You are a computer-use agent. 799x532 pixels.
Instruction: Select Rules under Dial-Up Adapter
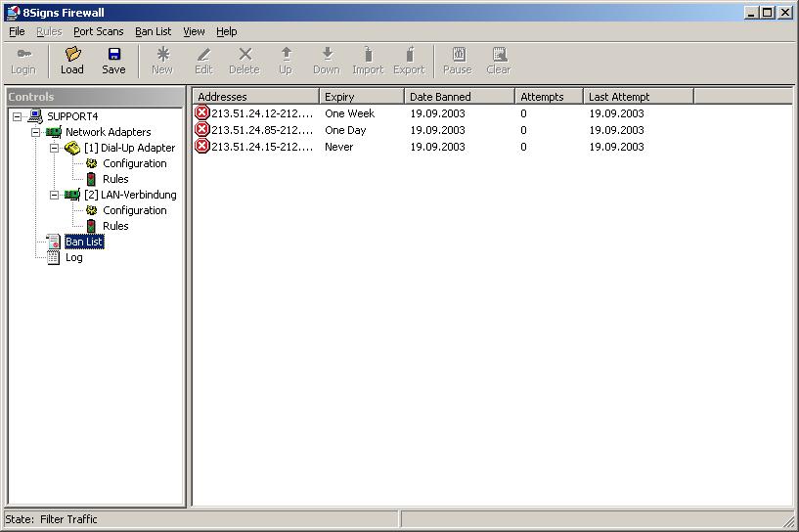pyautogui.click(x=115, y=179)
